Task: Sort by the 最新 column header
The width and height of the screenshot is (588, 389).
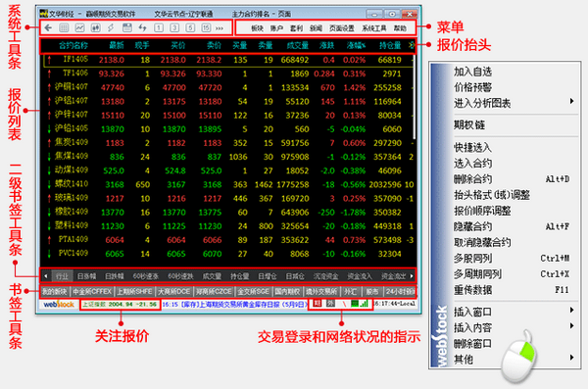Action: click(x=117, y=46)
